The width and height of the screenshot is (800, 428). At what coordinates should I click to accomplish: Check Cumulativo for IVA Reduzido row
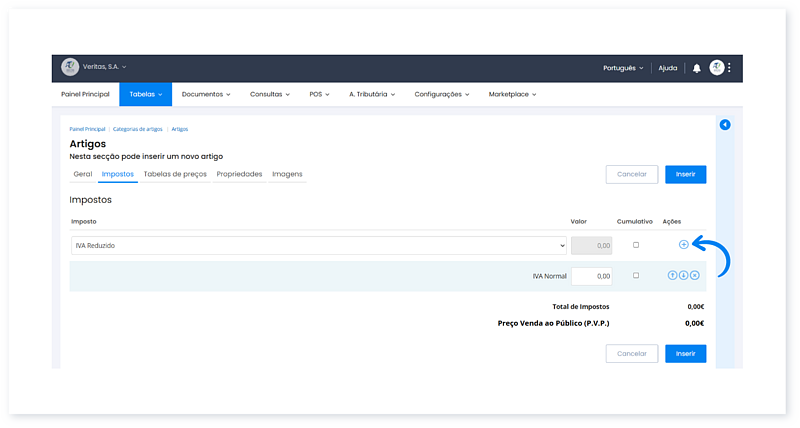(x=635, y=245)
